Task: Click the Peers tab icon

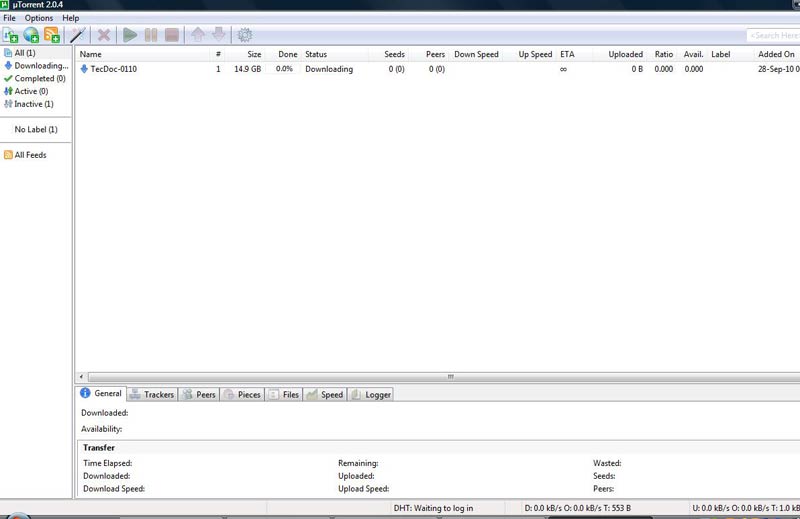Action: [188, 394]
